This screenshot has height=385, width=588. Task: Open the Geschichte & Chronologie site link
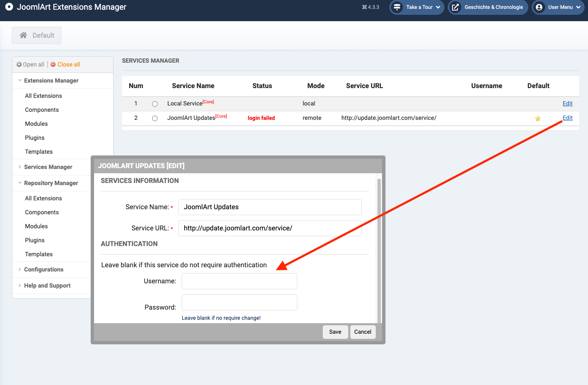[x=488, y=7]
